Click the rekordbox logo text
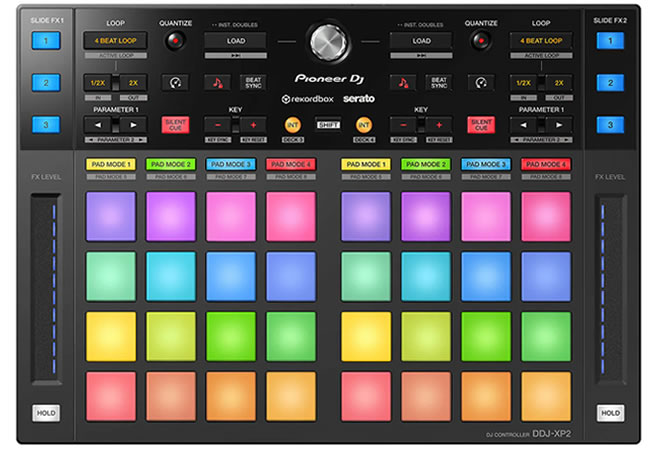This screenshot has height=450, width=650. (x=307, y=99)
